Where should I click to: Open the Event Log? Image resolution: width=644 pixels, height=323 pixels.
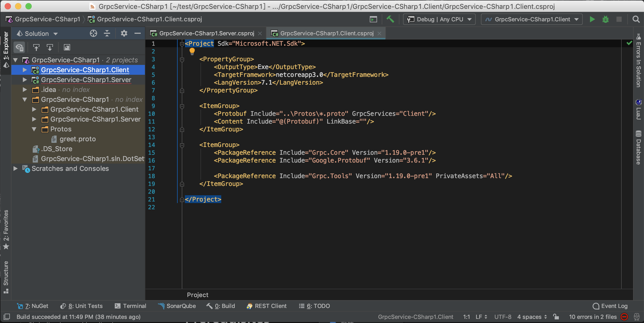tap(610, 306)
